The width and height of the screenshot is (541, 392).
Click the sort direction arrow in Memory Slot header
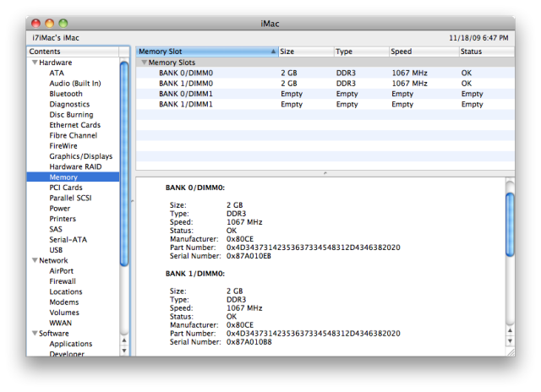pyautogui.click(x=273, y=52)
